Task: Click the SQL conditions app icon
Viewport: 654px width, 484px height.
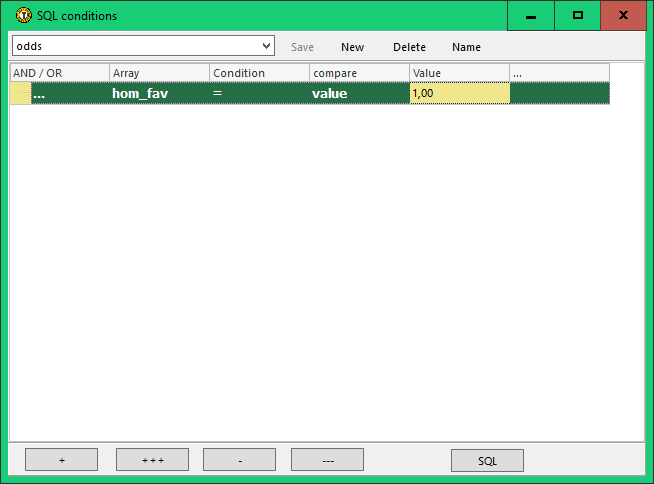Action: 24,16
